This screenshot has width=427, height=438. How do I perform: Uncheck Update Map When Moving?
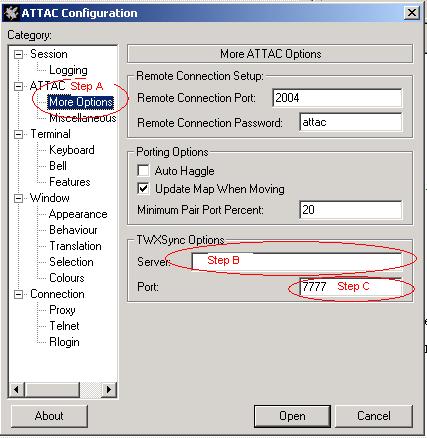coord(143,189)
